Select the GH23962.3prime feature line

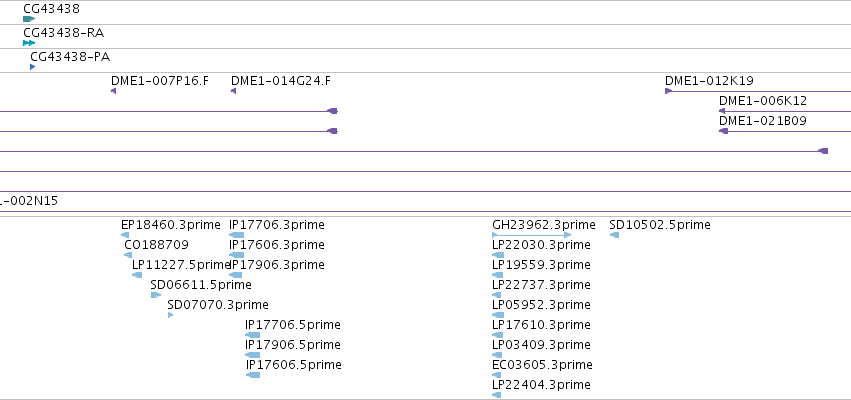(531, 235)
